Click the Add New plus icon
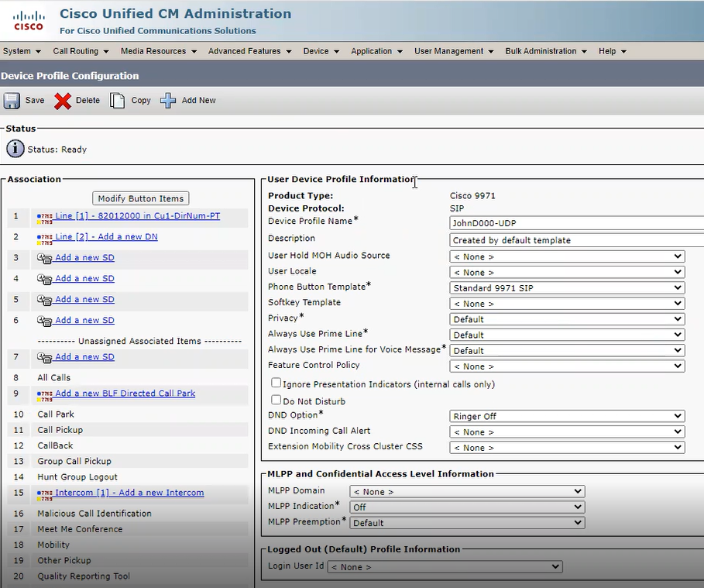704x588 pixels. point(168,100)
